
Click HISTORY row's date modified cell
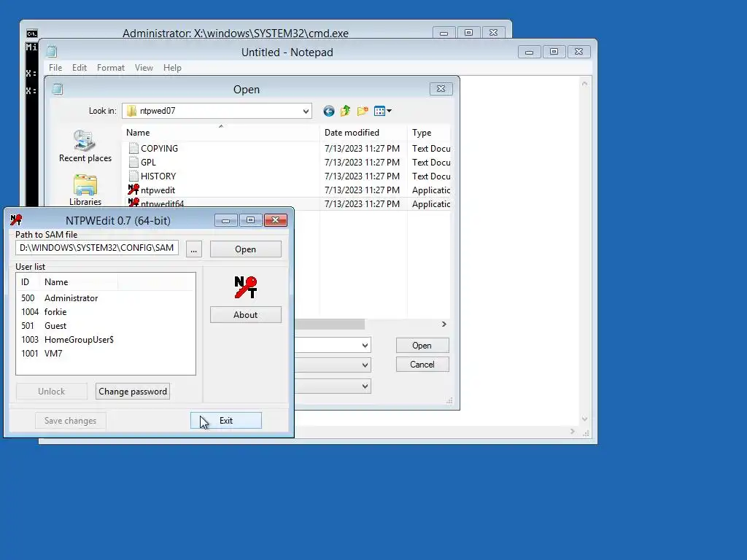362,176
